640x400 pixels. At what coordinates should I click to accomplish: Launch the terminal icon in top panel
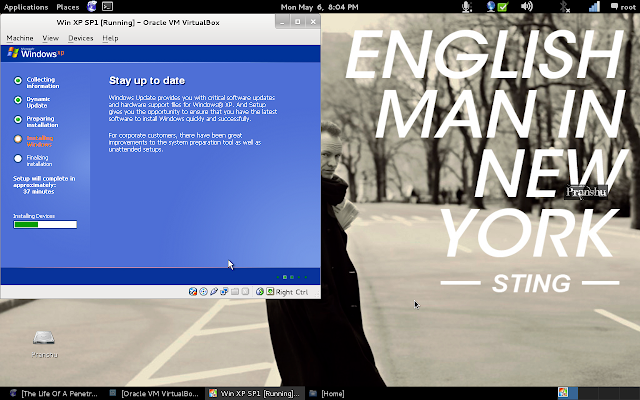point(107,7)
